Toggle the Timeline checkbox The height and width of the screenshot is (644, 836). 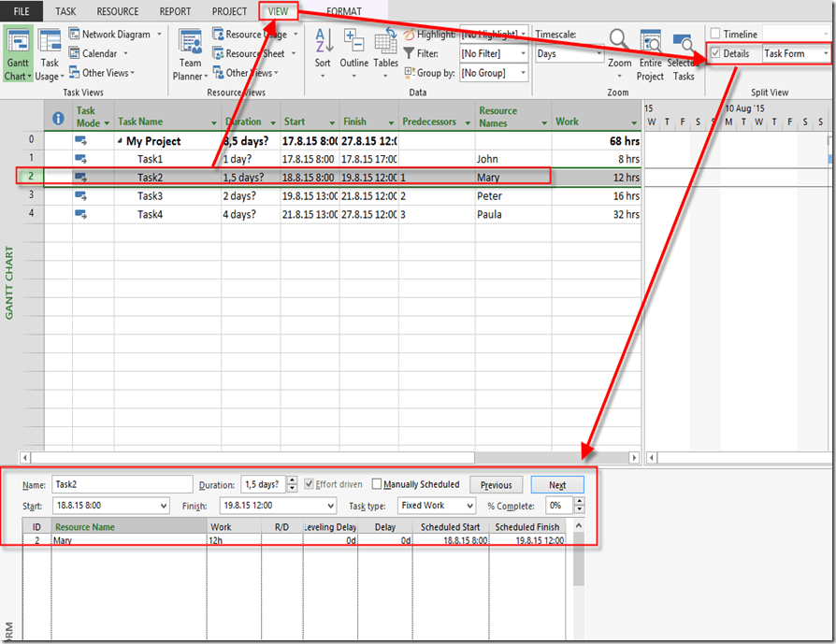coord(715,34)
